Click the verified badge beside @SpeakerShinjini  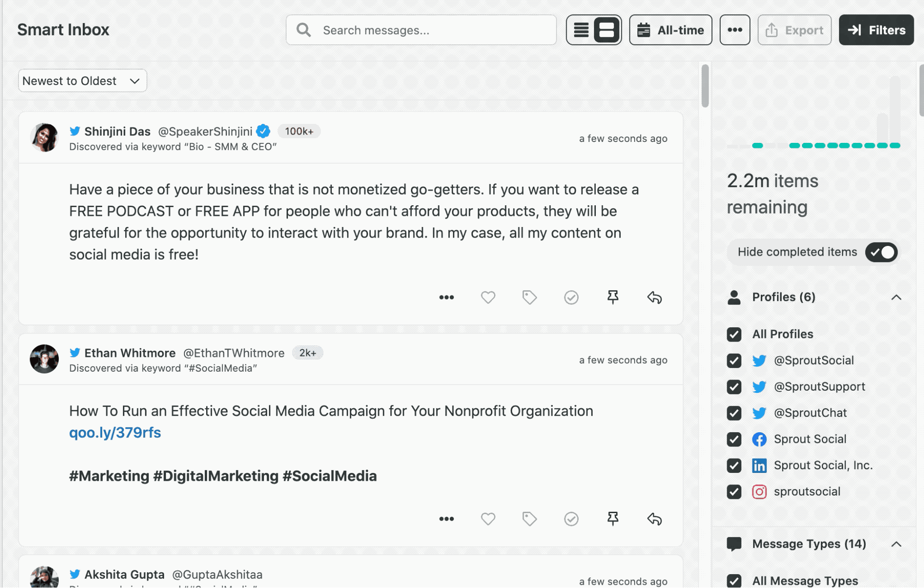[263, 131]
